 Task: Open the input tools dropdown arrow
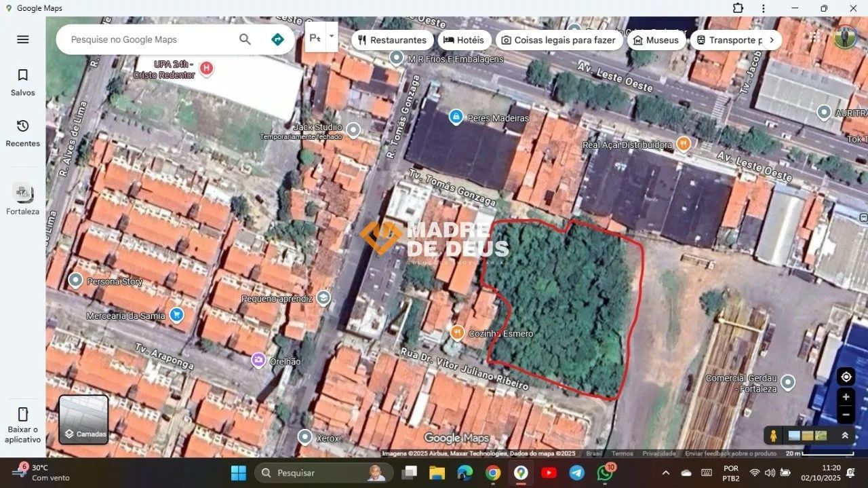[x=332, y=36]
